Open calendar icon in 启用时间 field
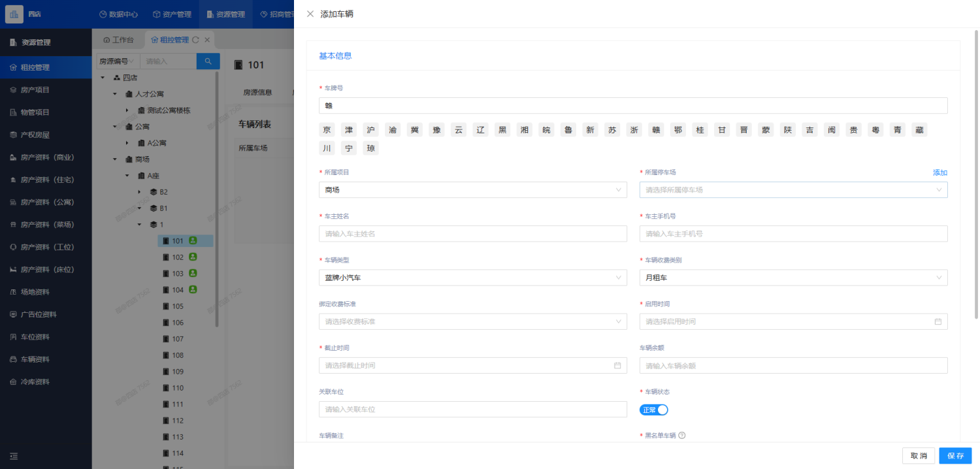The image size is (980, 469). (938, 321)
